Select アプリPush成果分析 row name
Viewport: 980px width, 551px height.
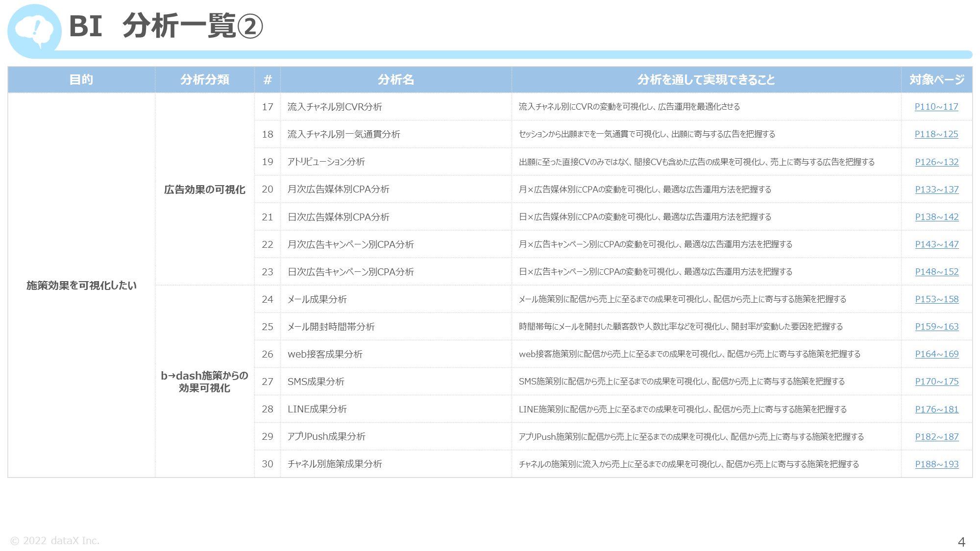click(326, 436)
